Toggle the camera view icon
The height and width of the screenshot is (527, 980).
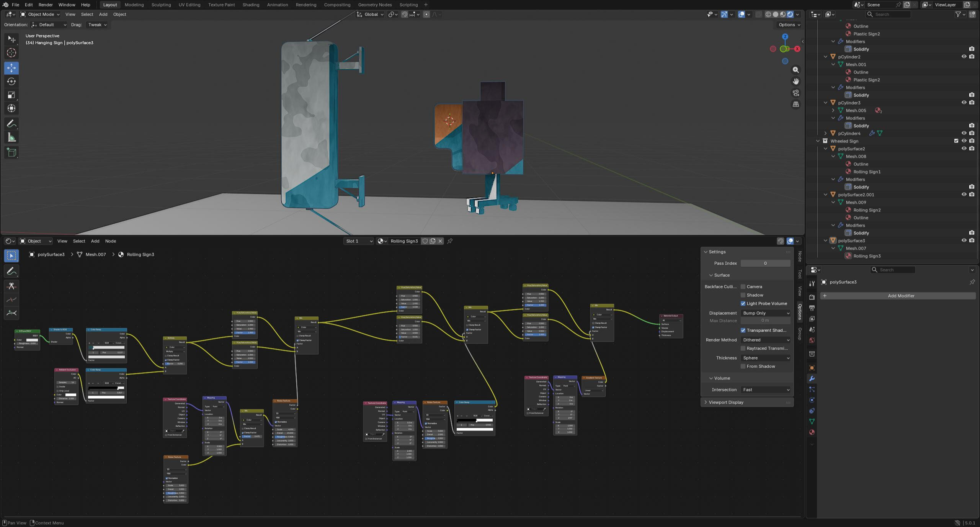coord(796,93)
